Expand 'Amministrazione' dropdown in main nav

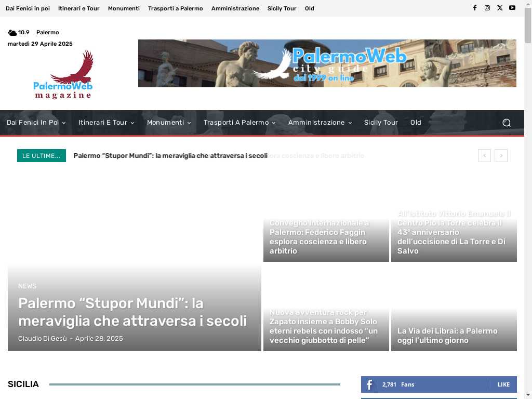point(320,123)
